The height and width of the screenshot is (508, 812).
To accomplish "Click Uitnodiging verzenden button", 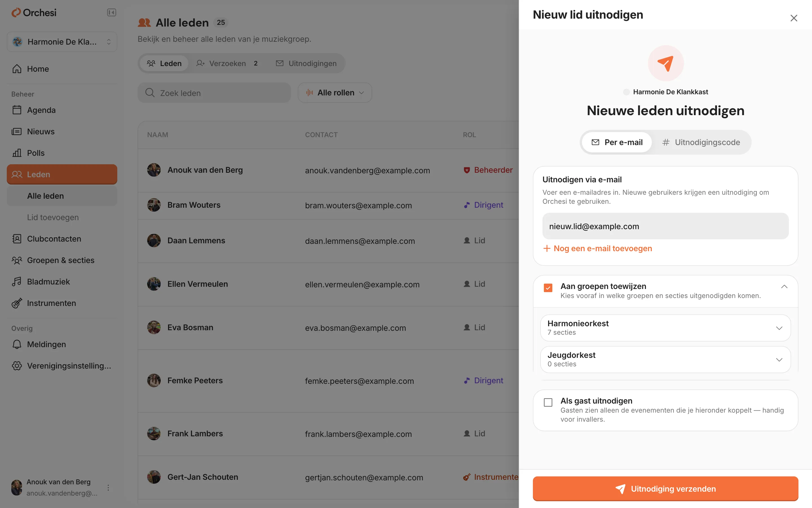I will click(x=665, y=489).
